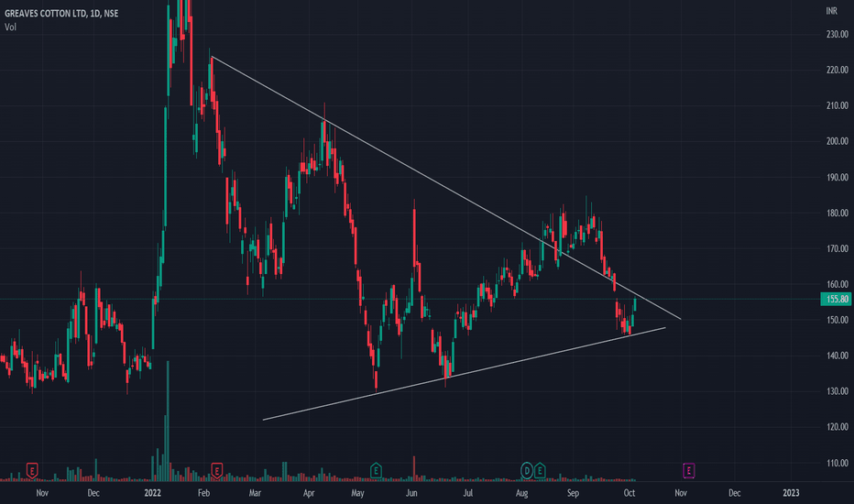Click the Jun label on time axis
The height and width of the screenshot is (504, 854).
click(x=411, y=493)
